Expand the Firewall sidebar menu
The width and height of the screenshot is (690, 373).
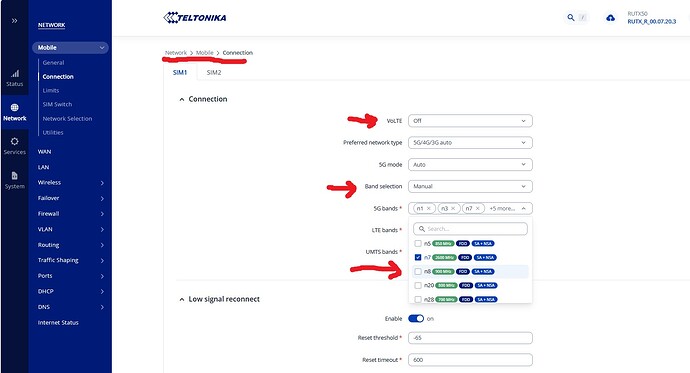point(102,214)
